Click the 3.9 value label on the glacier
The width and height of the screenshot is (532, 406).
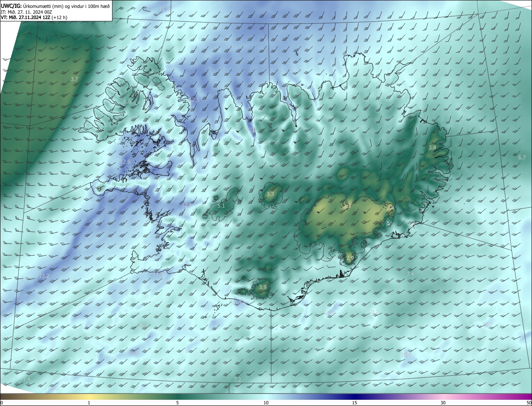point(263,287)
